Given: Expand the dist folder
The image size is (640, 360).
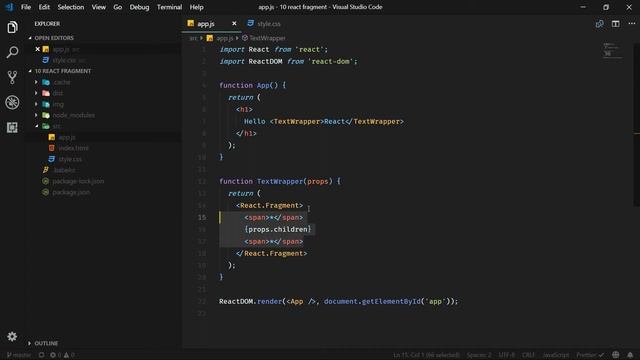Looking at the screenshot, I should pyautogui.click(x=58, y=93).
